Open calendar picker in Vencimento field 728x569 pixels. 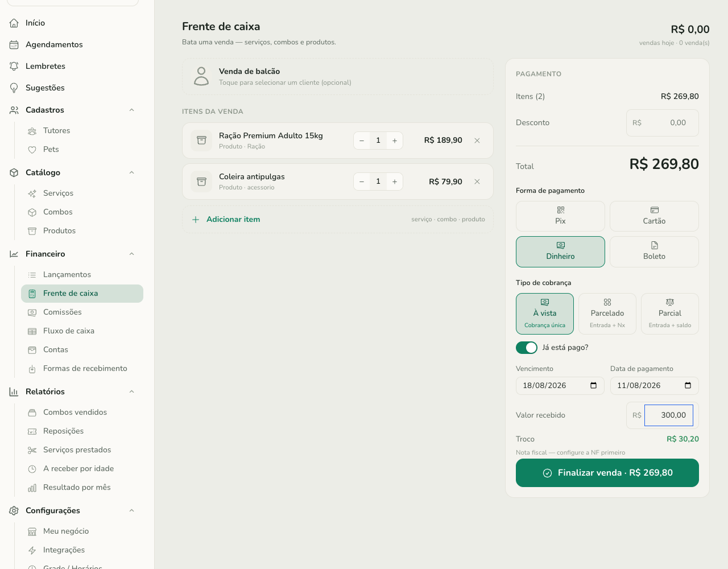(593, 385)
